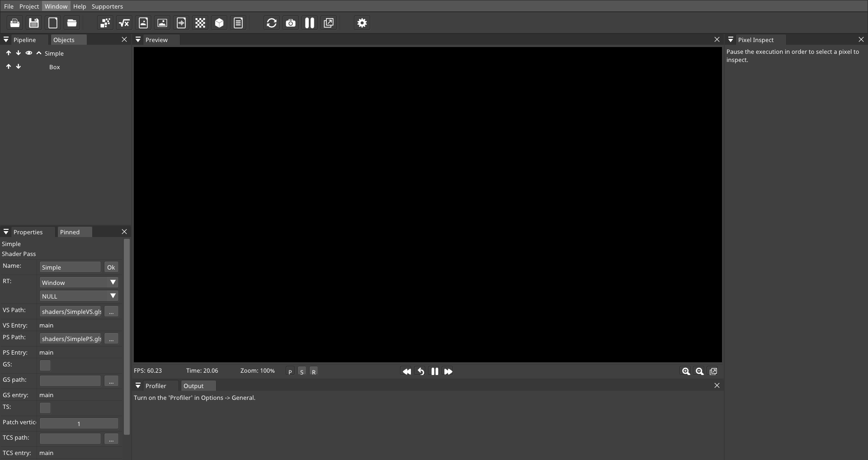Image resolution: width=868 pixels, height=460 pixels.
Task: Collapse the Simple shader pass tree item
Action: (x=38, y=53)
